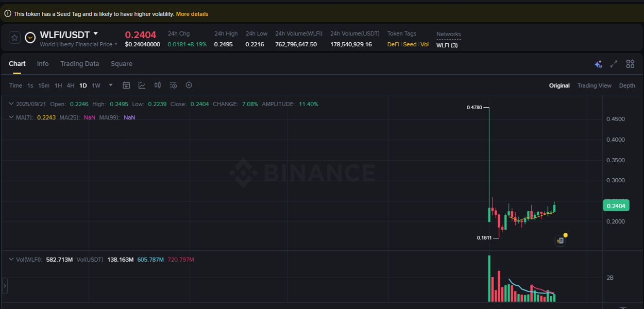Viewport: 644px width, 309px height.
Task: Open the DeFi token tag
Action: point(393,44)
